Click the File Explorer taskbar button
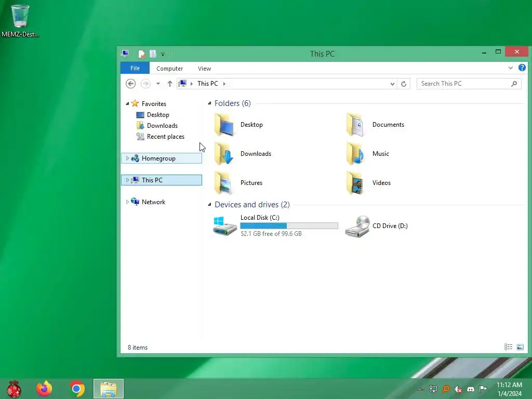The height and width of the screenshot is (399, 532). coord(109,389)
